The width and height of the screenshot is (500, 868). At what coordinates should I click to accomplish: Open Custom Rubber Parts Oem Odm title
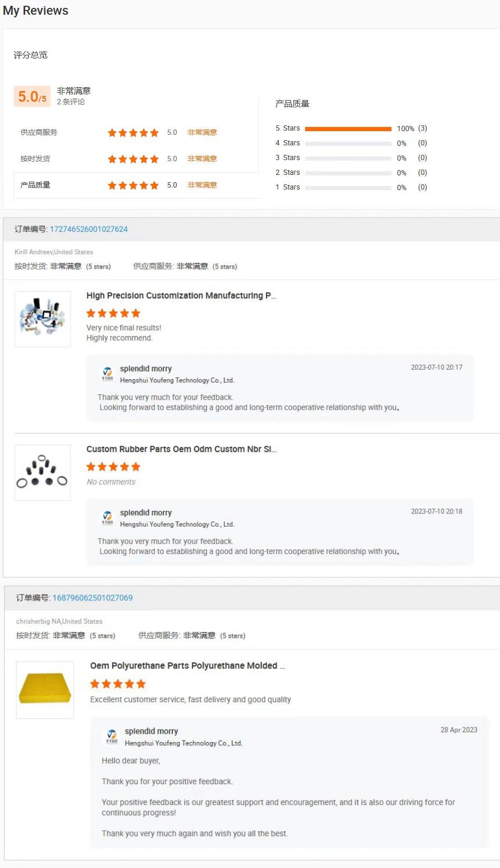click(x=181, y=449)
